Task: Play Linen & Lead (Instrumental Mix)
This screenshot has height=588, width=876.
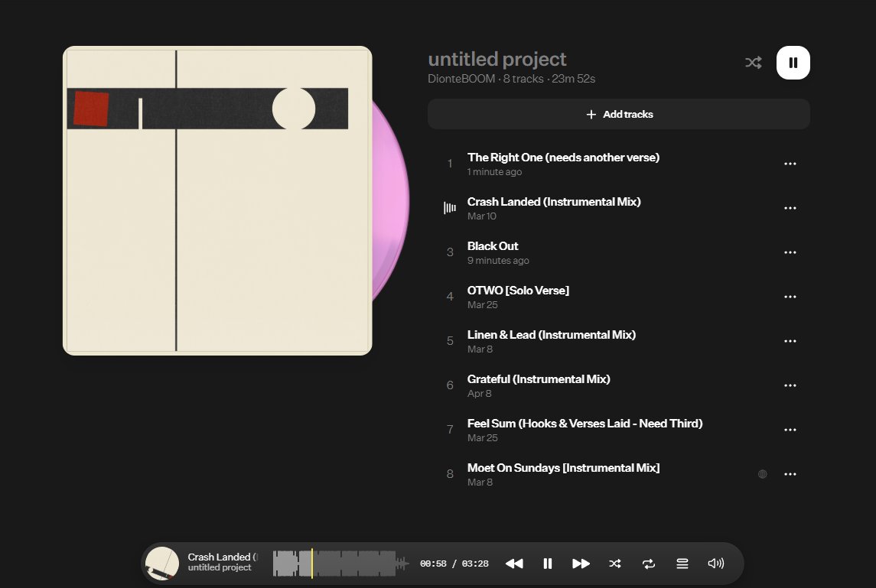Action: pos(552,335)
